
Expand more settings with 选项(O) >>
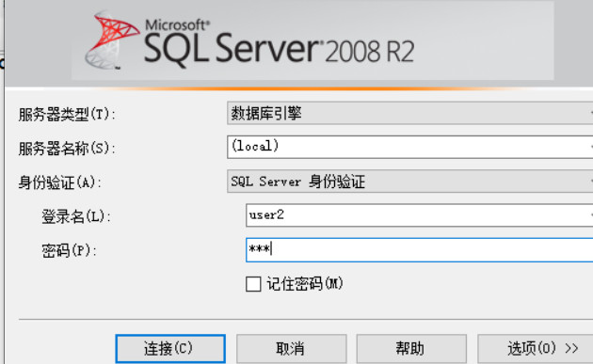click(x=536, y=349)
